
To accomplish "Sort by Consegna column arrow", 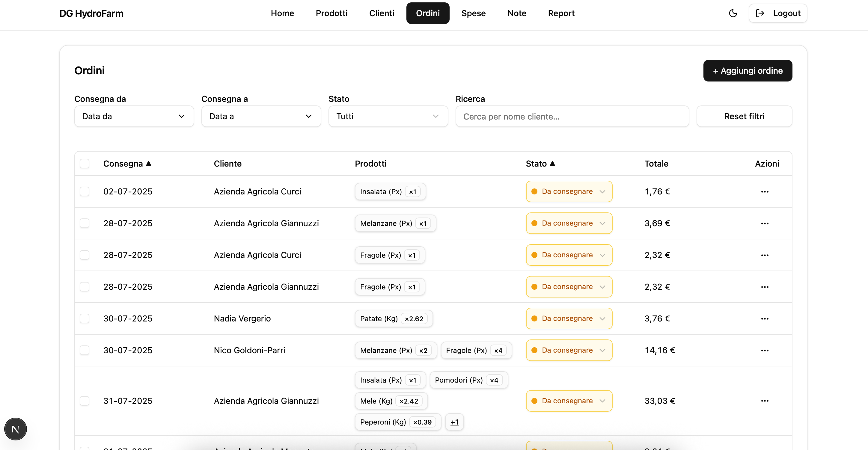I will pyautogui.click(x=149, y=164).
